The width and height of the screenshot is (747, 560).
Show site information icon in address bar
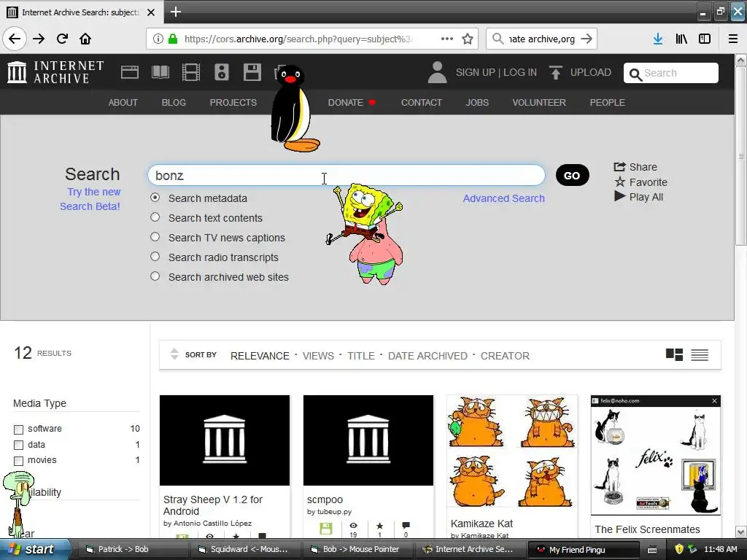pos(158,39)
